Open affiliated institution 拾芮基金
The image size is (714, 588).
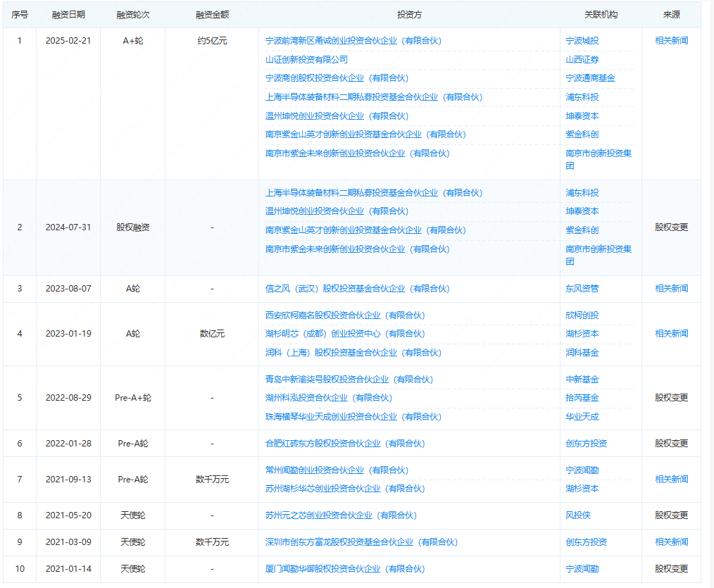(582, 398)
